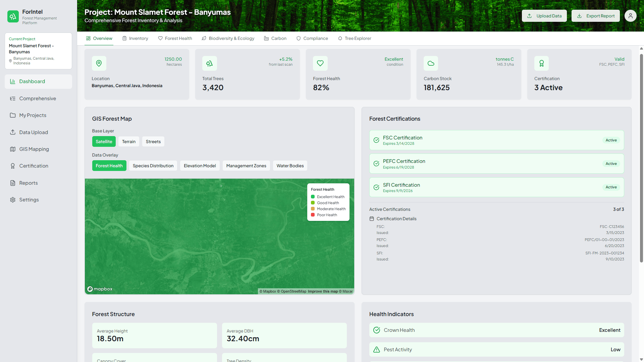The width and height of the screenshot is (644, 362).
Task: Enable Species Distribution data overlay
Action: pyautogui.click(x=153, y=166)
